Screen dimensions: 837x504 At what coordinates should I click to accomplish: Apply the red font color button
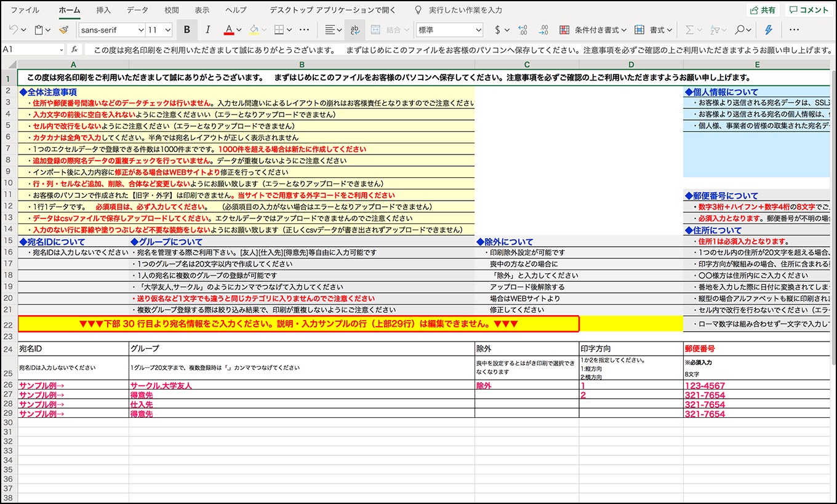point(228,30)
